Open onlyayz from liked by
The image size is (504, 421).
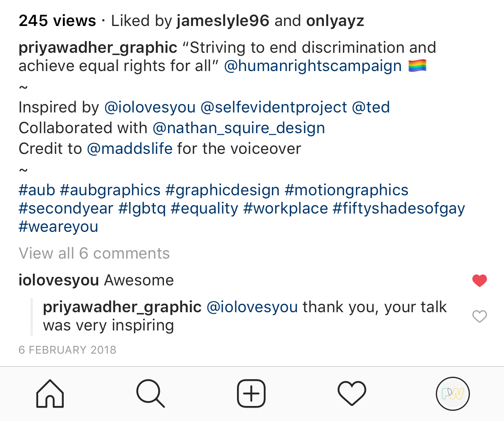pos(335,21)
